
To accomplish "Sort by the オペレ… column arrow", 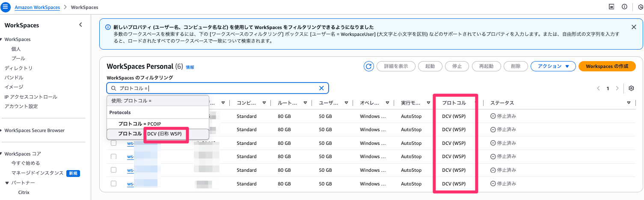I will [x=388, y=103].
